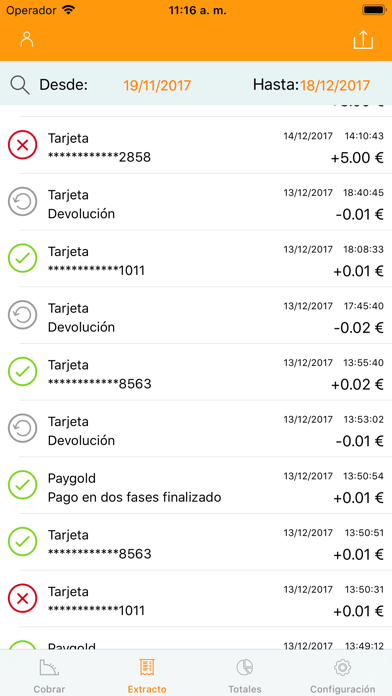Tap green check icon at 18:08:33
Viewport: 392px width, 696px height.
click(22, 258)
